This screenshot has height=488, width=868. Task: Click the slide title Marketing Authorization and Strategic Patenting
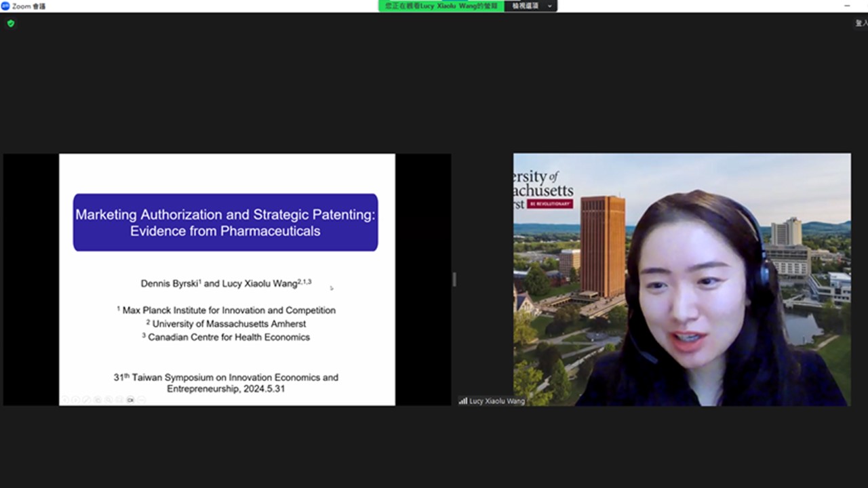click(225, 222)
